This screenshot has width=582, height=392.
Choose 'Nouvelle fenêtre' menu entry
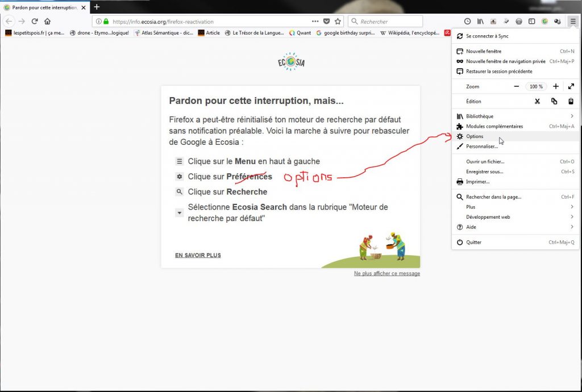[x=515, y=51]
